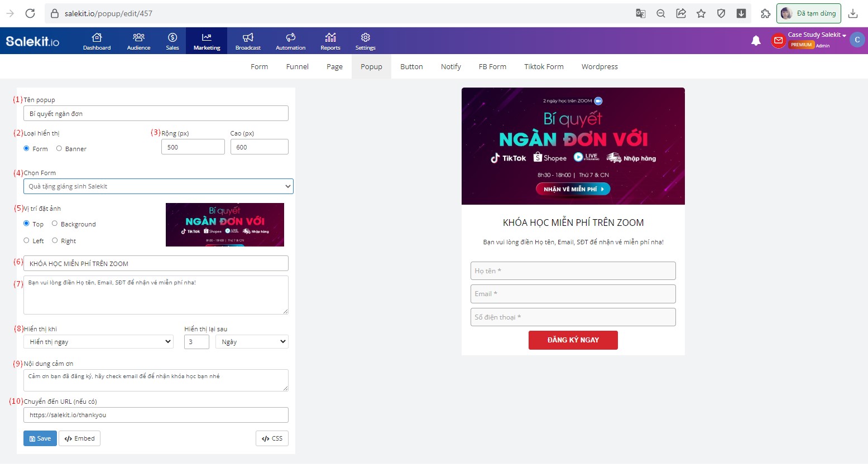Click the Tên popup input field
This screenshot has height=464, width=868.
point(156,113)
